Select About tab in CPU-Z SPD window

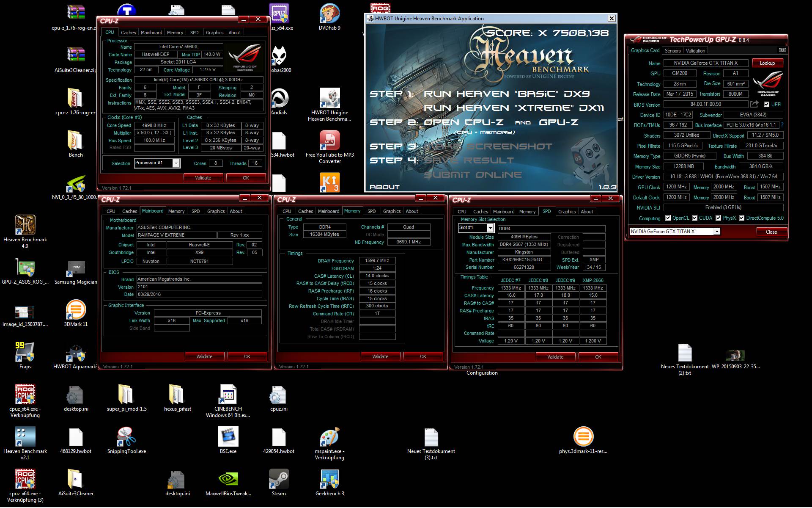coord(587,212)
